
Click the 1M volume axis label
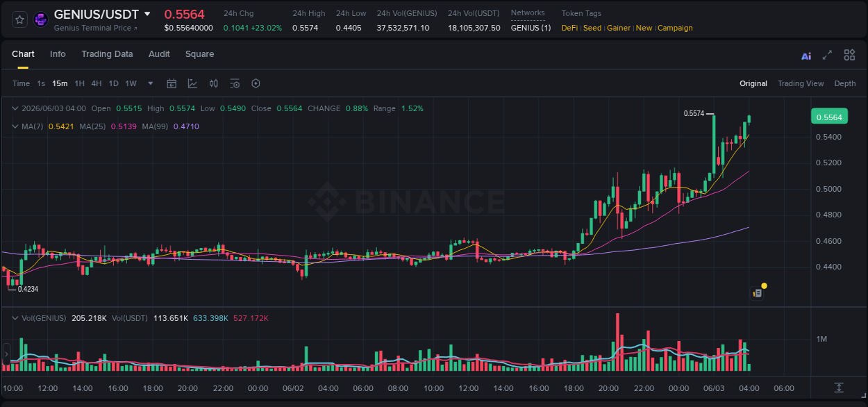coord(821,339)
